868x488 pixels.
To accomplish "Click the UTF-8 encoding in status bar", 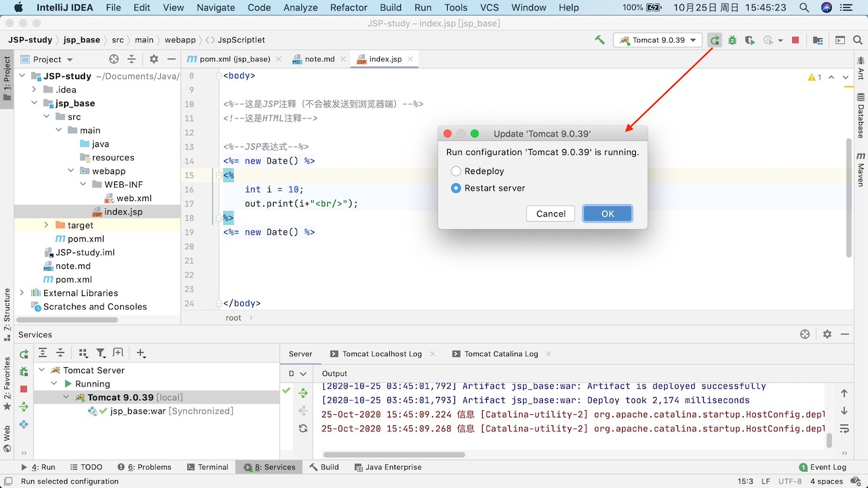I will point(790,481).
